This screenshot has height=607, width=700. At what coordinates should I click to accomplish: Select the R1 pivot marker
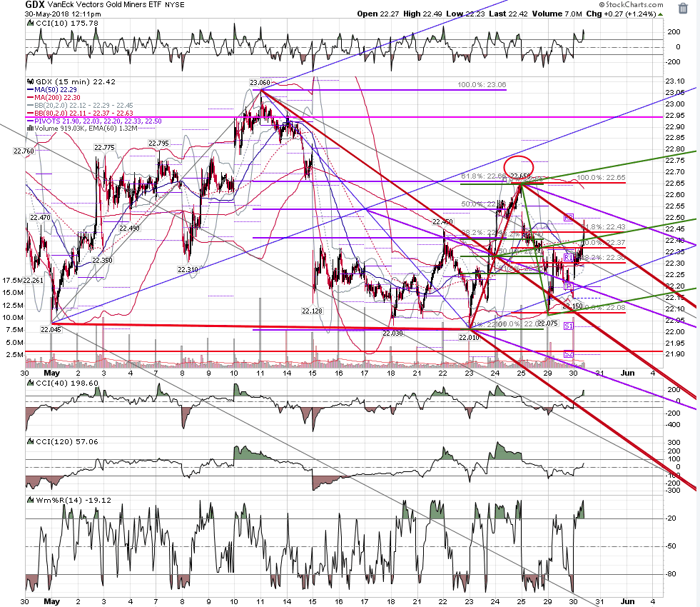click(x=568, y=258)
